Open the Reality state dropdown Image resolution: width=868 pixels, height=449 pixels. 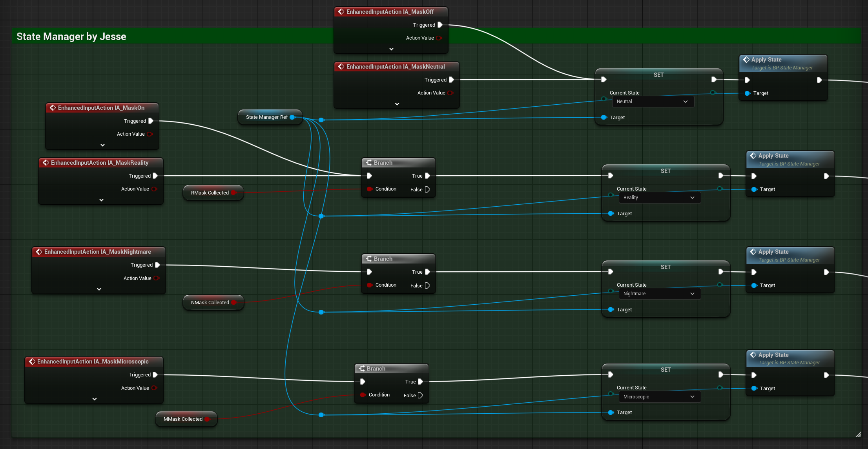click(x=659, y=198)
